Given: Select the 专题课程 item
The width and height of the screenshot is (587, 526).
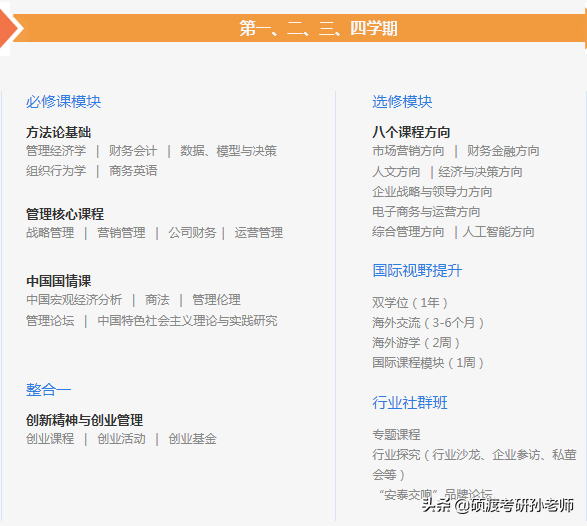Looking at the screenshot, I should coord(396,435).
